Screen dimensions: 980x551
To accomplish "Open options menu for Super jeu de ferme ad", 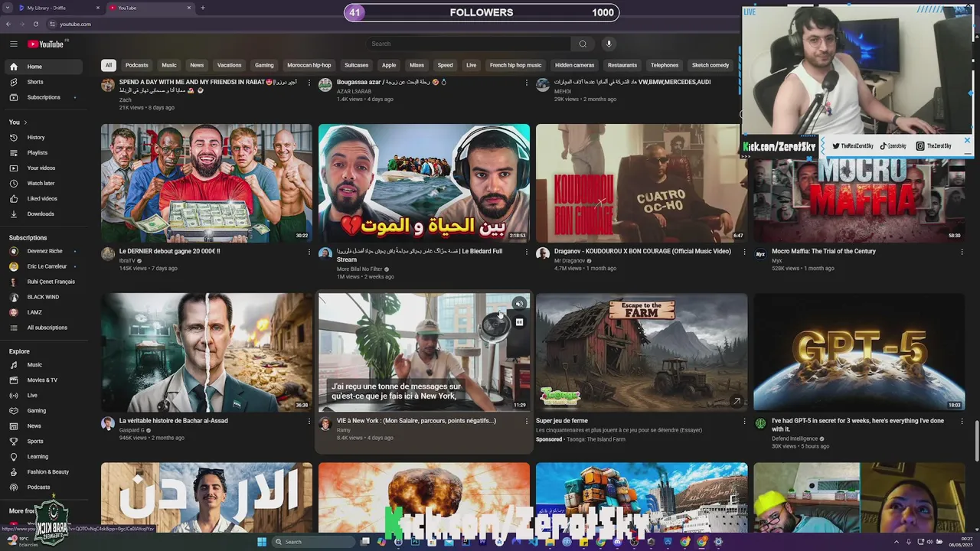I will point(744,421).
